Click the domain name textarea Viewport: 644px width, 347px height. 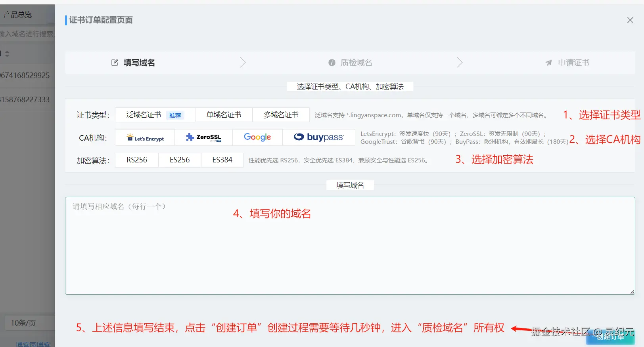350,246
